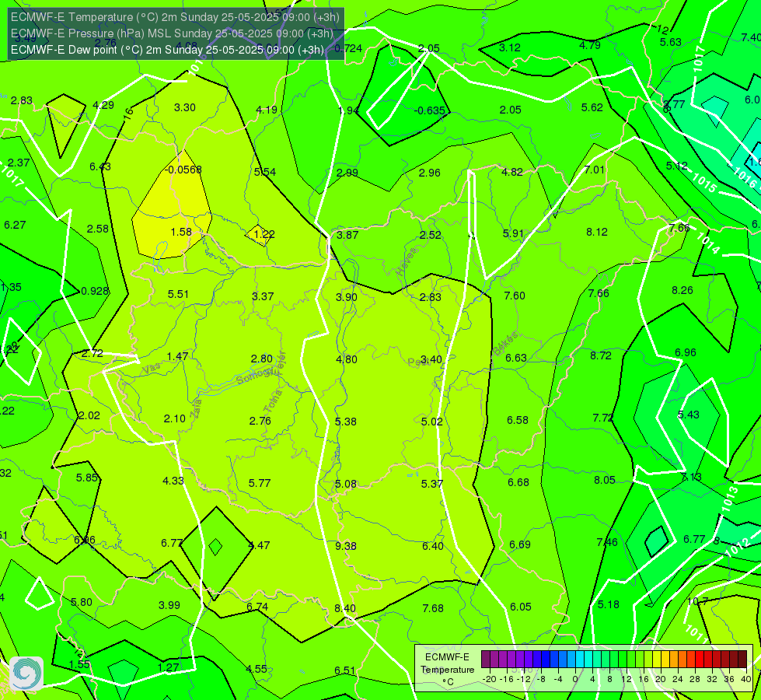Click the 5.02 dew point value
This screenshot has width=761, height=700.
432,422
